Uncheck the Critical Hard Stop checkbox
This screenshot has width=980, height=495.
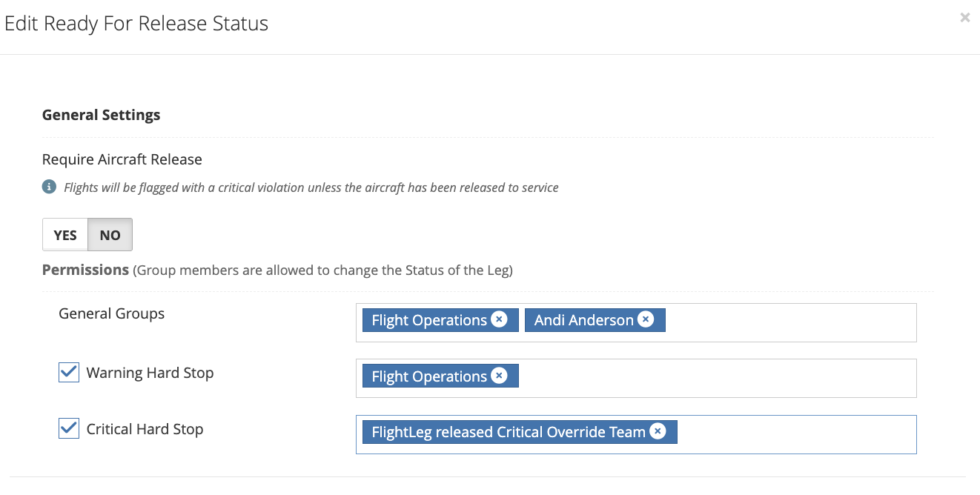[69, 428]
